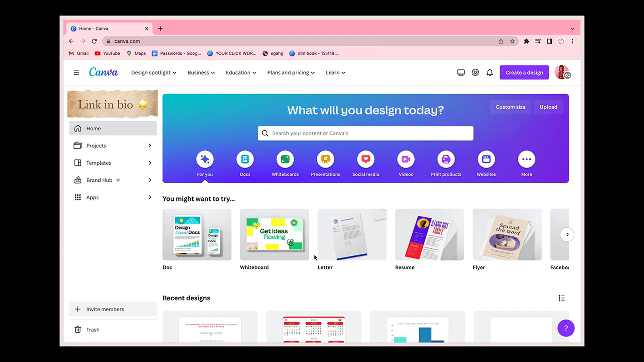Image resolution: width=644 pixels, height=362 pixels.
Task: Open Projects in the sidebar
Action: [113, 145]
